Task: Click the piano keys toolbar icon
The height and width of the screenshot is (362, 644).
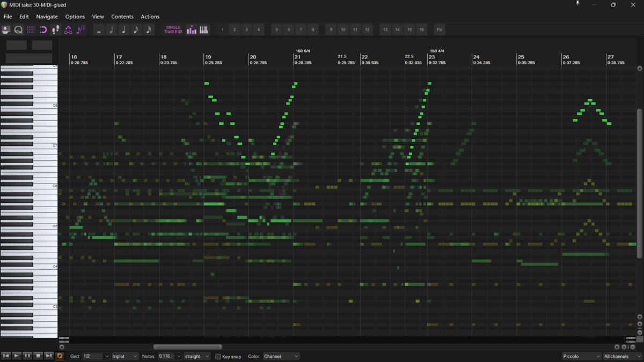Action: [204, 30]
